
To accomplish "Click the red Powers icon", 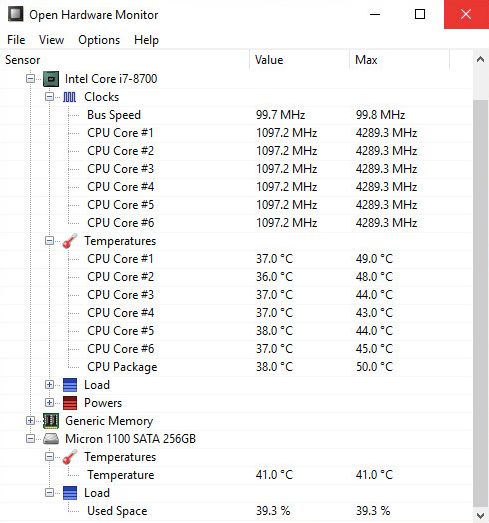I will click(x=70, y=403).
